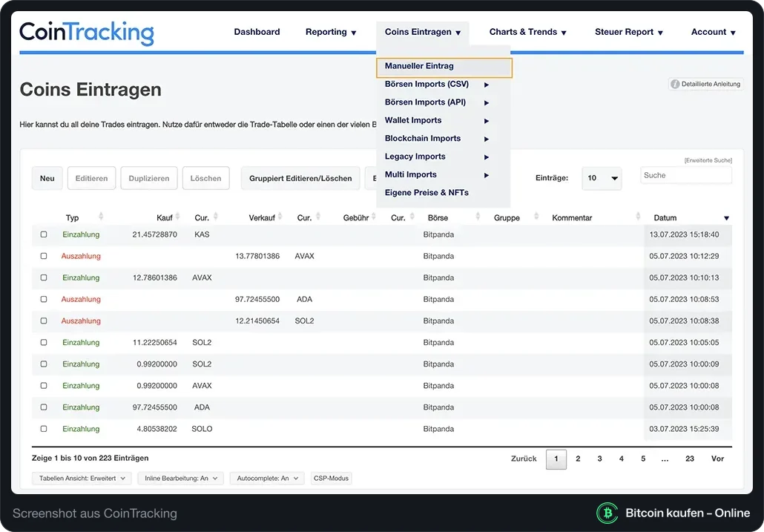This screenshot has height=532, width=764.
Task: Click the sort arrows on Börse column
Action: coord(478,217)
